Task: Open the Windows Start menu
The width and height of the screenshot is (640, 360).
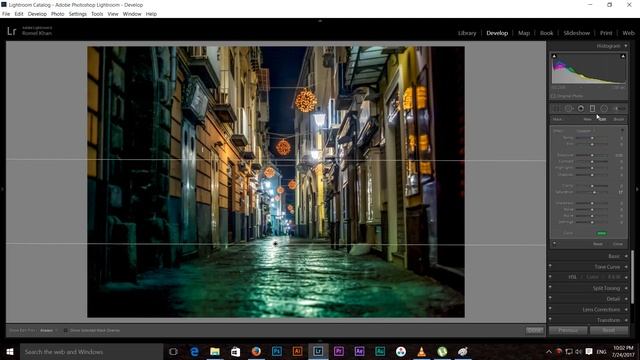Action: coord(10,351)
